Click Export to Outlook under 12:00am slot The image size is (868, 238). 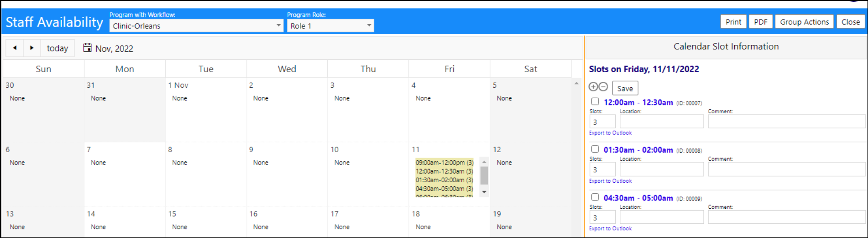click(610, 133)
